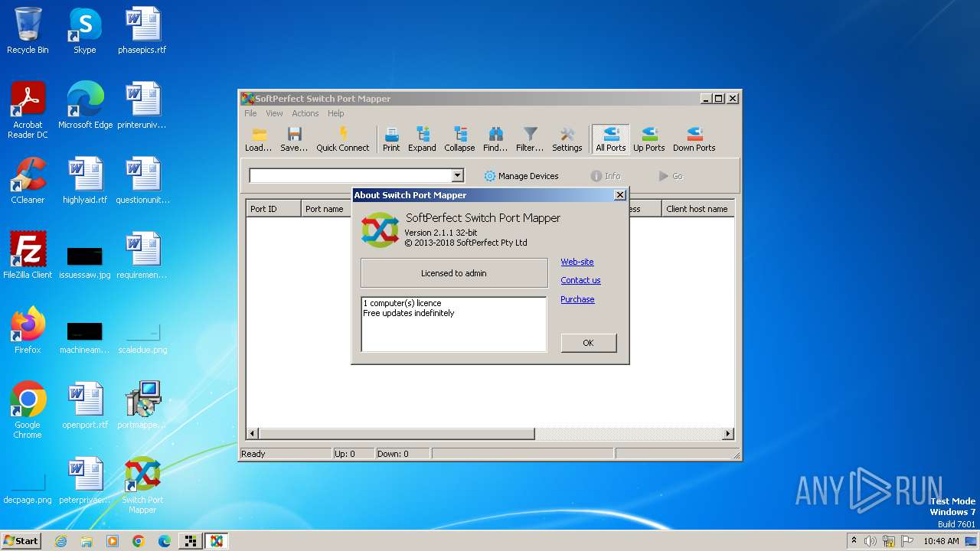Open the Filter funnel tool
Viewport: 980px width, 551px height.
(530, 139)
